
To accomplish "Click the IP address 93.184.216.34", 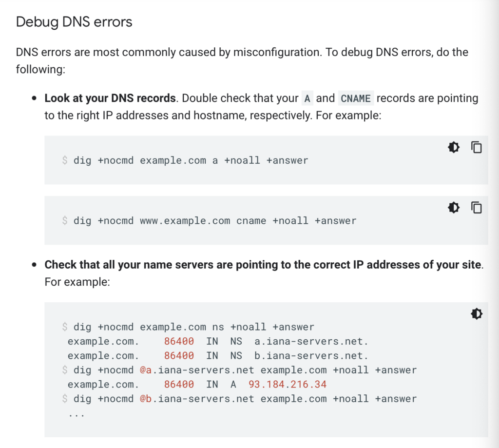I will [288, 384].
